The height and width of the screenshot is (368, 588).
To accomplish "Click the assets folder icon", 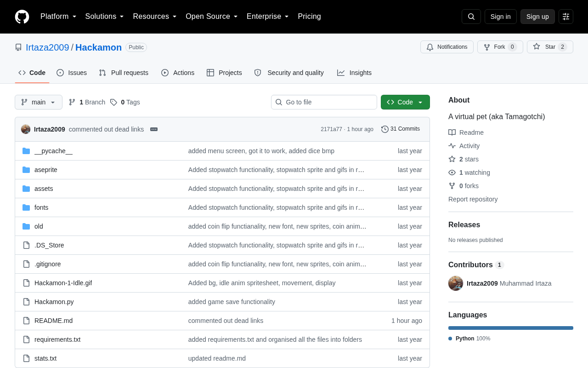I will [26, 189].
